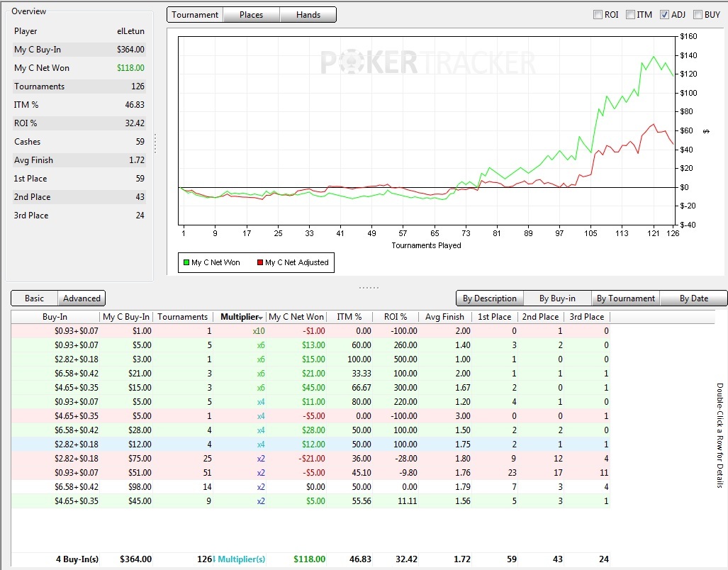Click the Advanced view button
728x570 pixels.
click(x=82, y=298)
